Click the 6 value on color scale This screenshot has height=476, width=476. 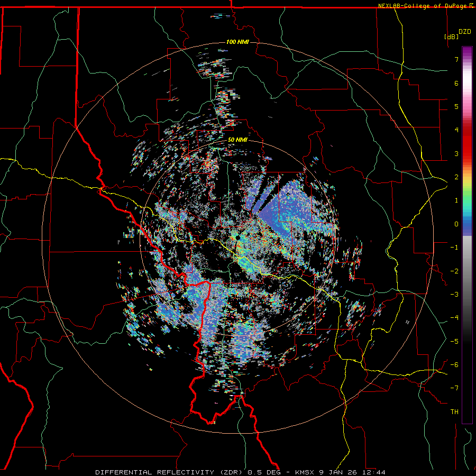[456, 83]
